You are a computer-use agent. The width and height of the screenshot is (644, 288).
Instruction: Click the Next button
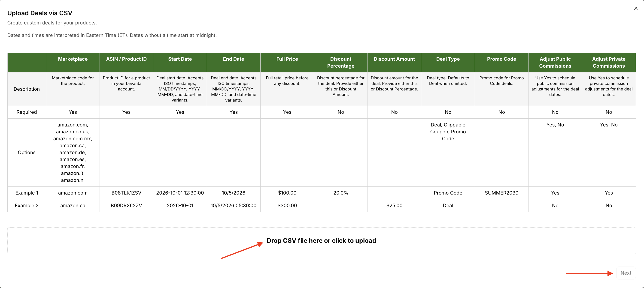pyautogui.click(x=626, y=273)
